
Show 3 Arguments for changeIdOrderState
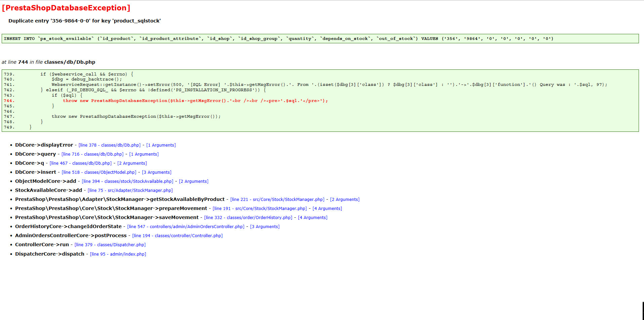click(x=265, y=227)
